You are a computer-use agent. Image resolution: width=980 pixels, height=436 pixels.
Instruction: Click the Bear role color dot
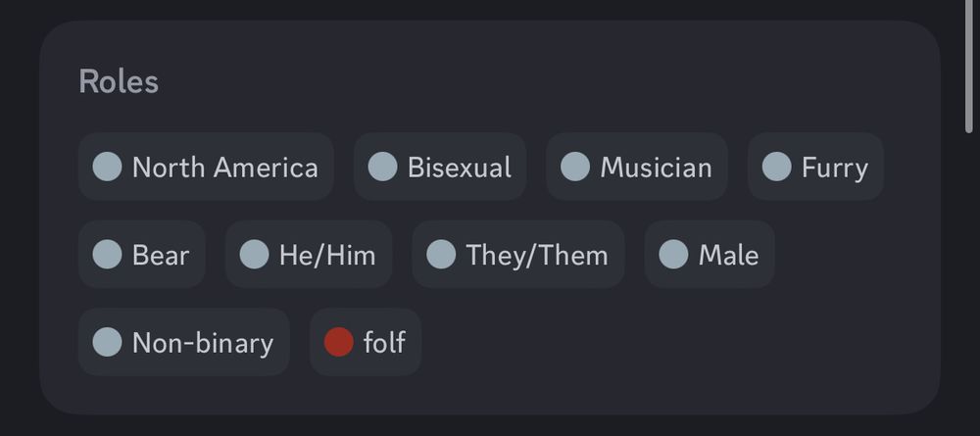[107, 255]
